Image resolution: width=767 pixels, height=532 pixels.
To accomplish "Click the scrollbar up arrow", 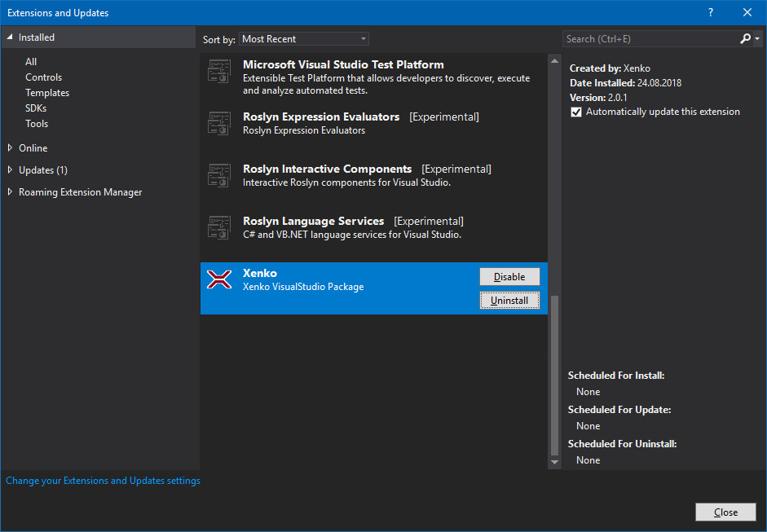I will click(554, 61).
